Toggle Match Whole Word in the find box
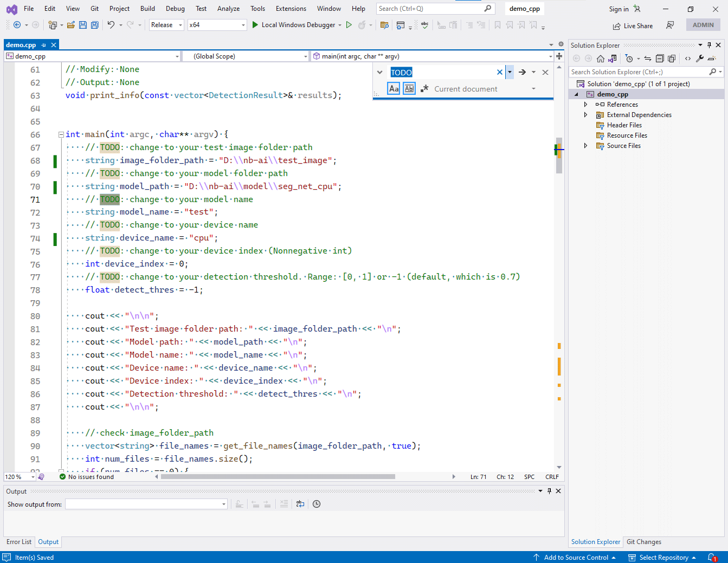728x563 pixels. (409, 88)
